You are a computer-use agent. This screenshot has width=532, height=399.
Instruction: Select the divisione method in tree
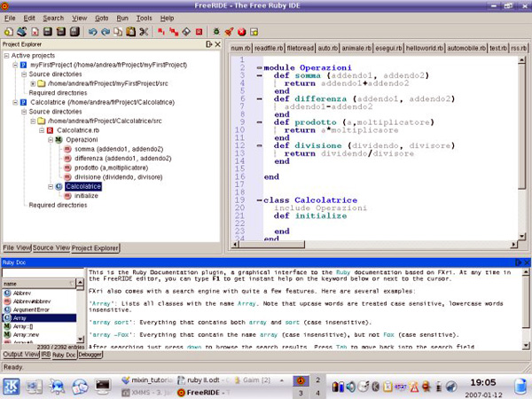(x=119, y=177)
